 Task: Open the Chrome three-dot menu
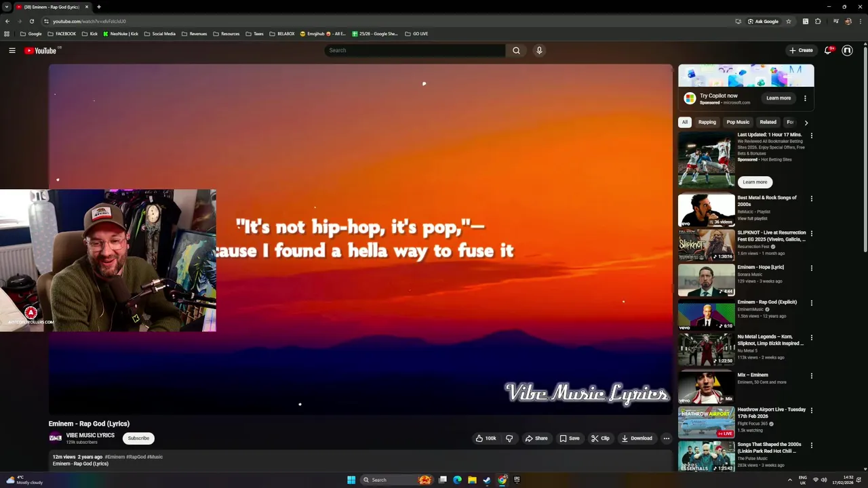(860, 21)
